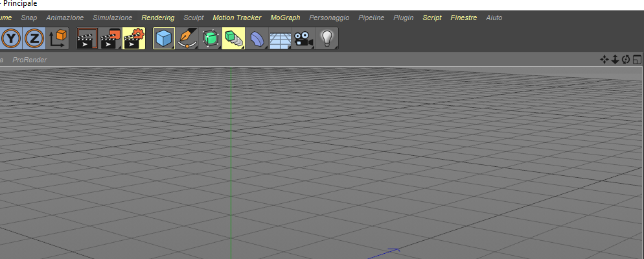The width and height of the screenshot is (644, 259).
Task: Open the Subdivision Surface generators icon
Action: pos(211,38)
